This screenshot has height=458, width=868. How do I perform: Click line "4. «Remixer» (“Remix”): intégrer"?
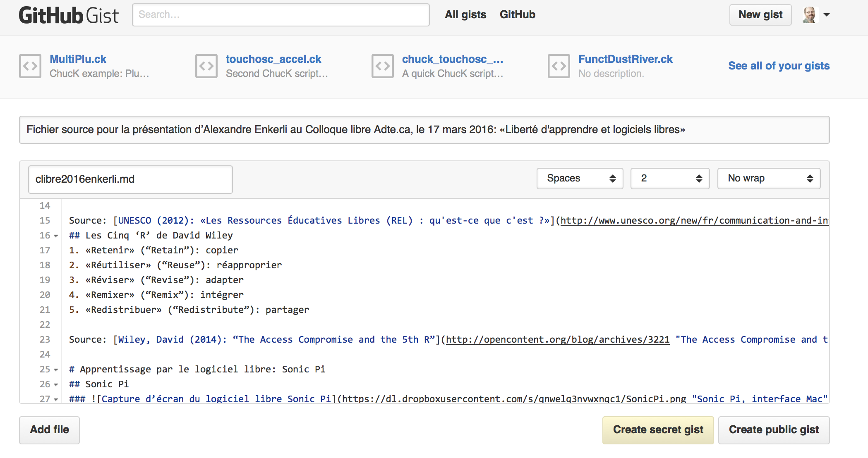coord(156,295)
